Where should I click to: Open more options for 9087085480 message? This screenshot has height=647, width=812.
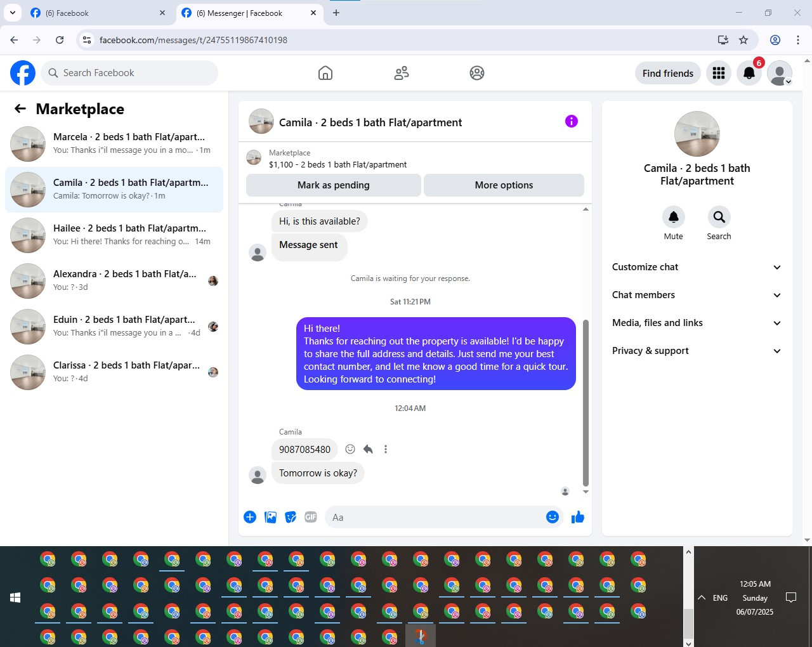coord(386,449)
